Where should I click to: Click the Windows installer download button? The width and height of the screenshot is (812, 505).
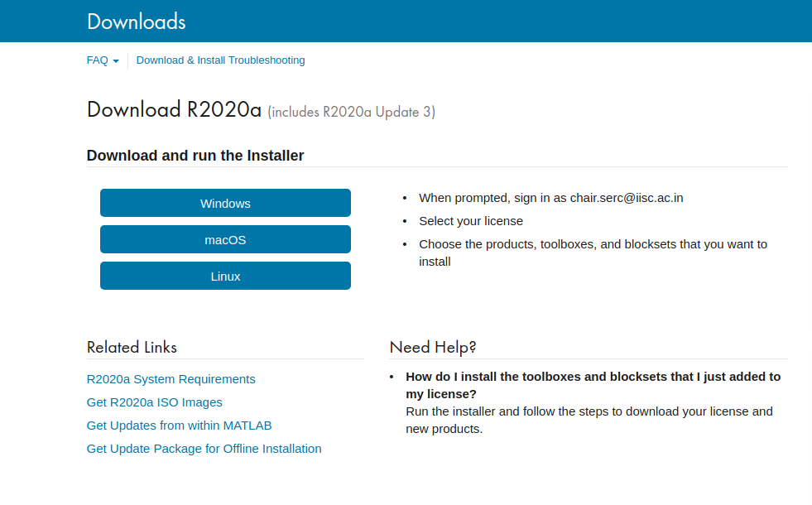(225, 203)
